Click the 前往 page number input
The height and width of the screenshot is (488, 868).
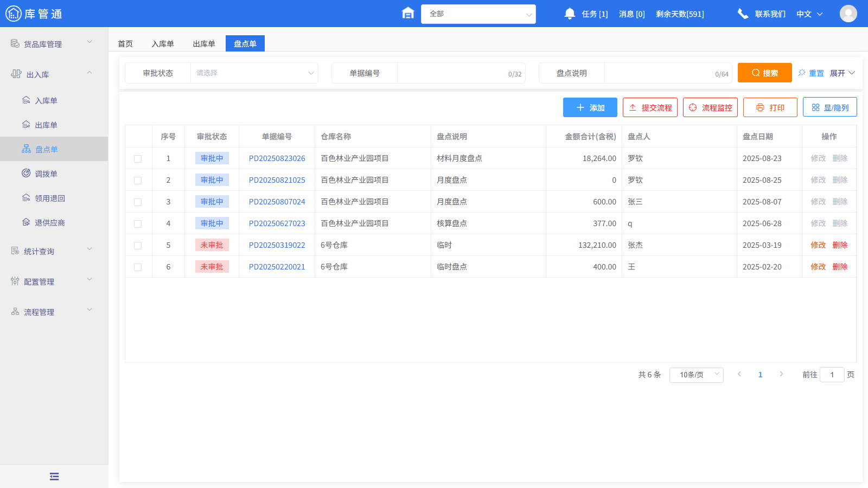(832, 375)
